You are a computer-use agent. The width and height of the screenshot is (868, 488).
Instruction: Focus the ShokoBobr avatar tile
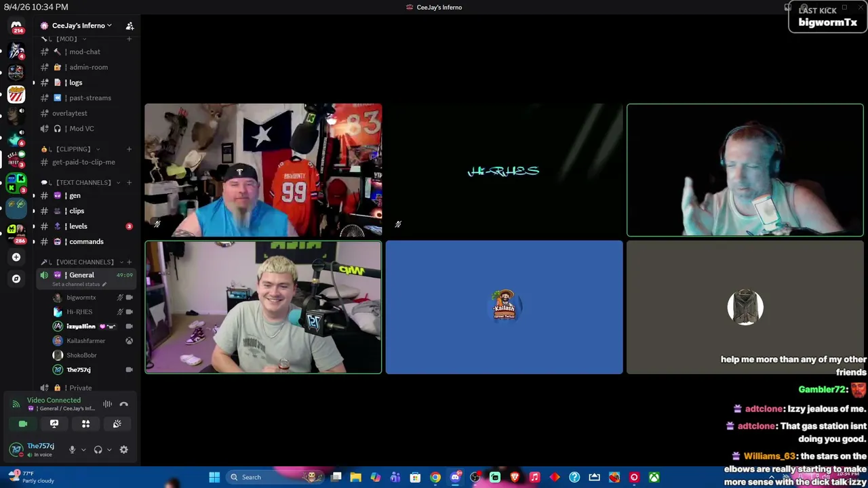(x=745, y=307)
